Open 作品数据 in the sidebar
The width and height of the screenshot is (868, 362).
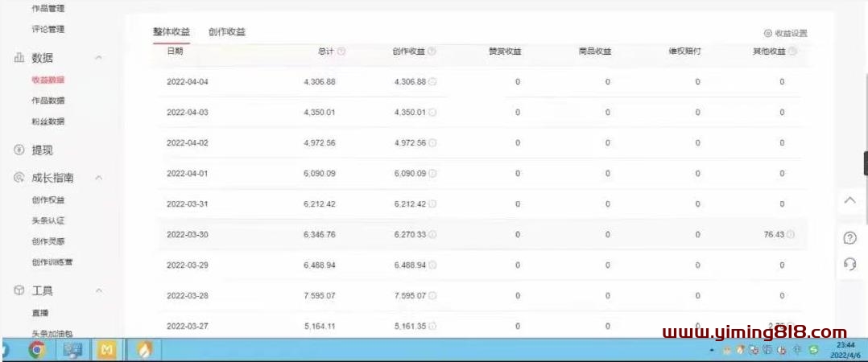[x=48, y=101]
